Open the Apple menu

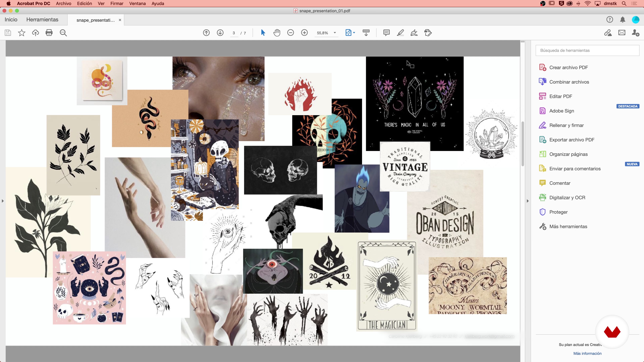tap(9, 4)
